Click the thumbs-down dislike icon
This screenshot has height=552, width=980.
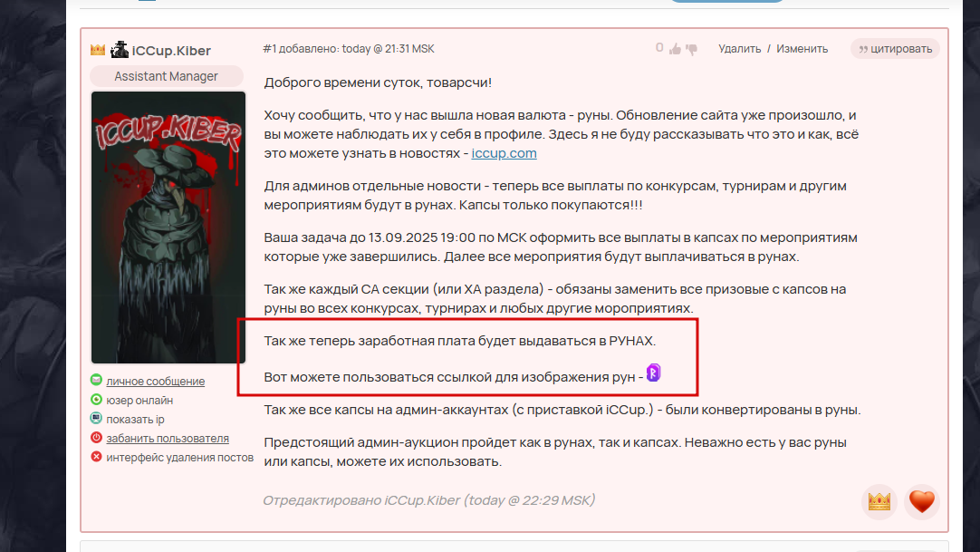691,49
